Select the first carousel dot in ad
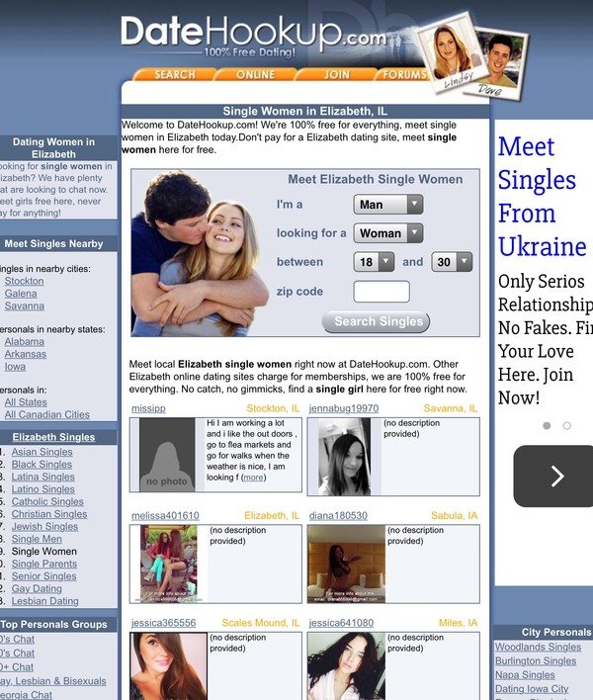 coord(547,425)
